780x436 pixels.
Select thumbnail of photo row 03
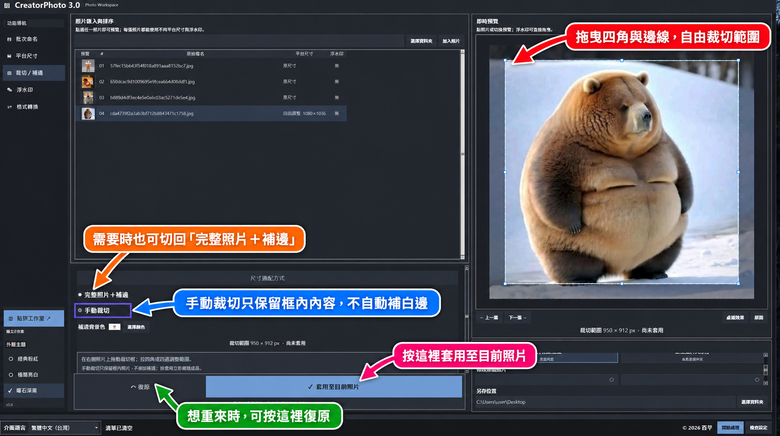click(x=88, y=98)
